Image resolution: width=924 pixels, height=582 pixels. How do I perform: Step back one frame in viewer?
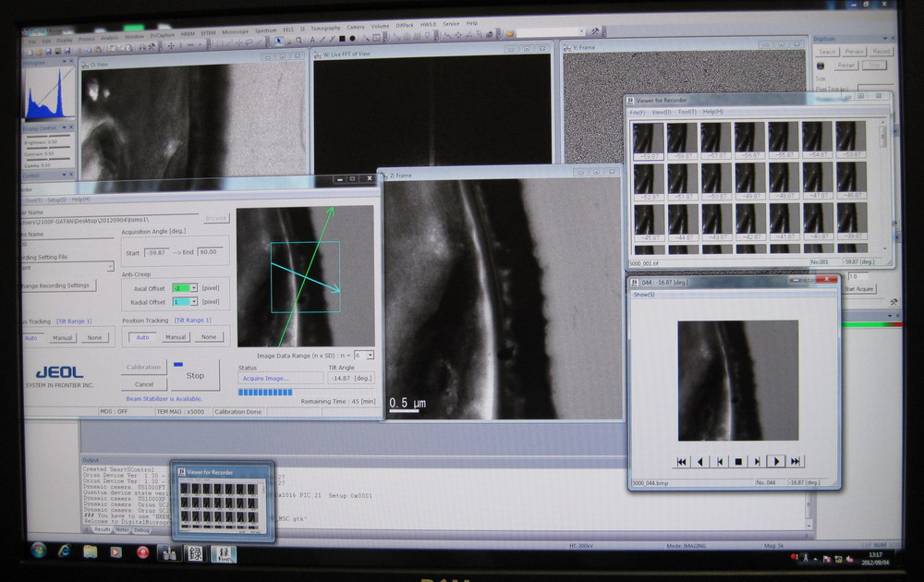(720, 462)
